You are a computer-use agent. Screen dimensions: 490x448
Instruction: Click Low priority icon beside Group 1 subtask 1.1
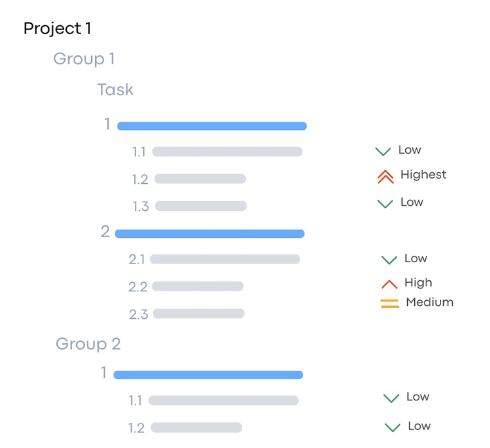point(383,152)
